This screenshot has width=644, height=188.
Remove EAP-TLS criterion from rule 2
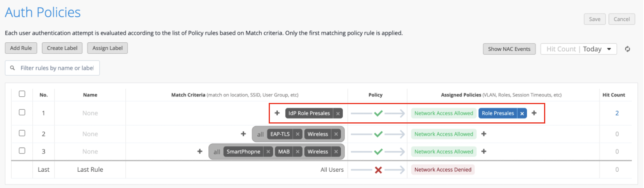click(297, 134)
